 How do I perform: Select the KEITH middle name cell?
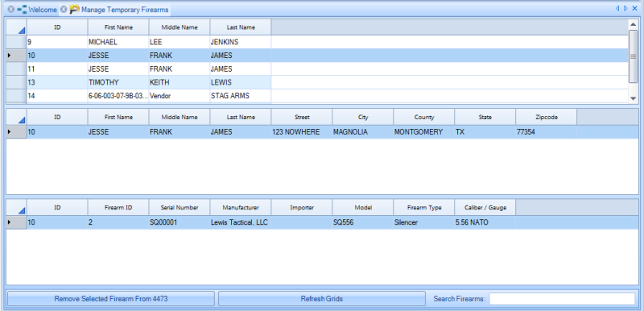180,82
